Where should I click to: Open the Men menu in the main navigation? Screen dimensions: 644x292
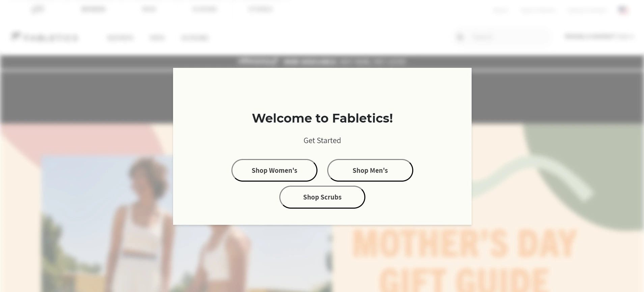pyautogui.click(x=157, y=37)
